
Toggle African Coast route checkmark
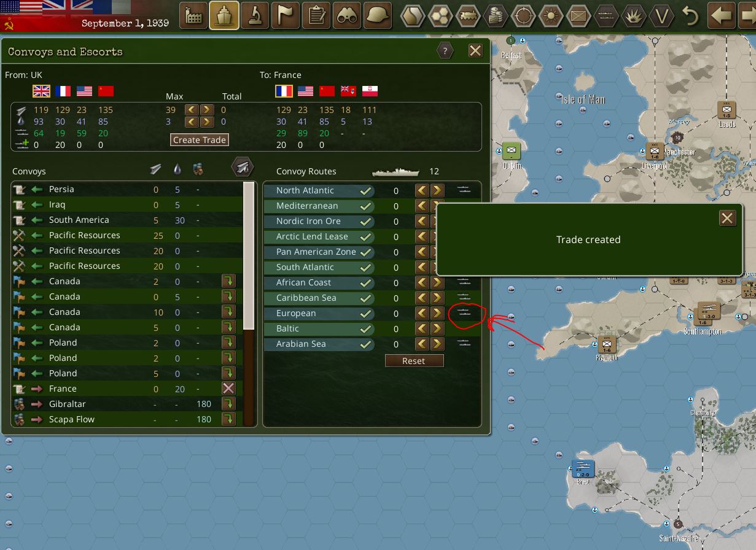(x=365, y=283)
